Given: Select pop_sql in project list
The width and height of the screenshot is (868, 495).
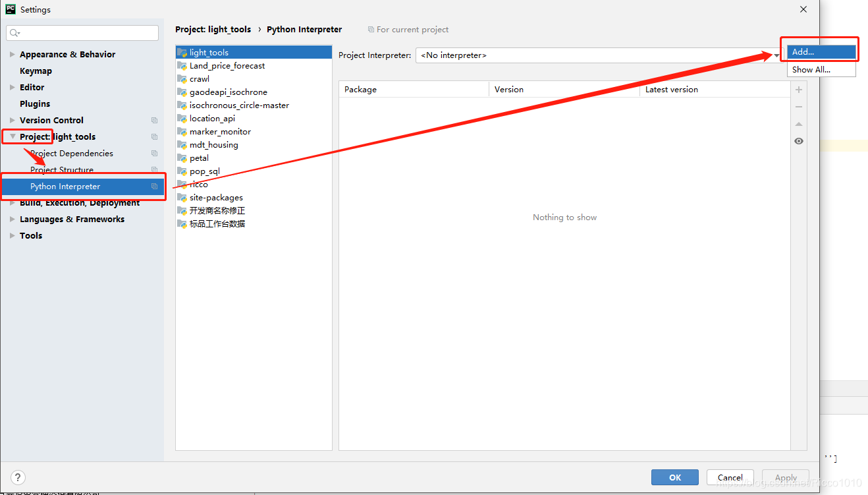Looking at the screenshot, I should point(254,171).
